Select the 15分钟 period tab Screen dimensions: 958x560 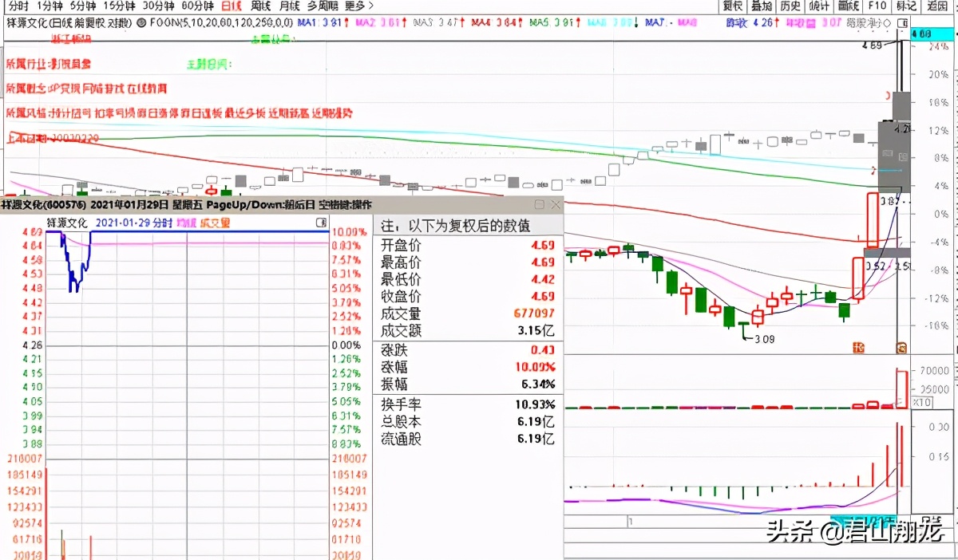click(120, 6)
